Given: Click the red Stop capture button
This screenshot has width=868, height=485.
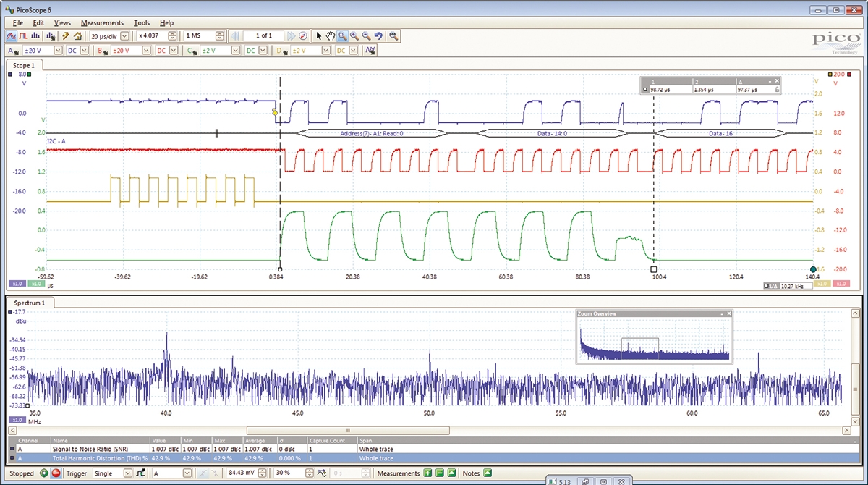Looking at the screenshot, I should [x=56, y=473].
